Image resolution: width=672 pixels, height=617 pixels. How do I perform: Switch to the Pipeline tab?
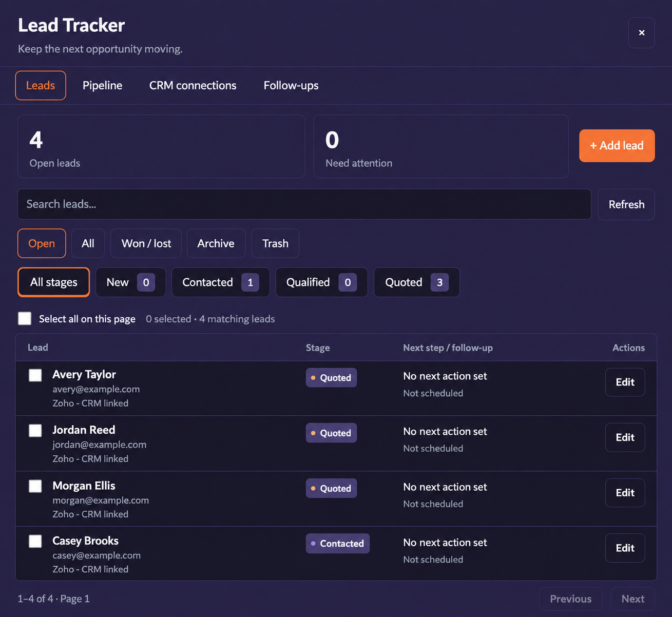[103, 85]
